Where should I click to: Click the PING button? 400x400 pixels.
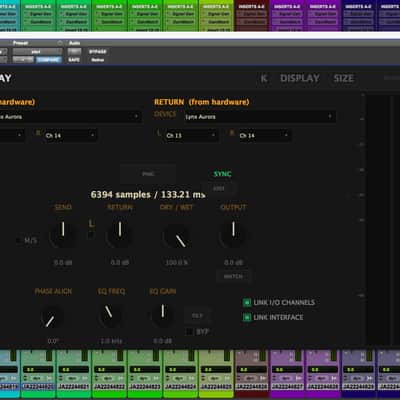tap(148, 174)
